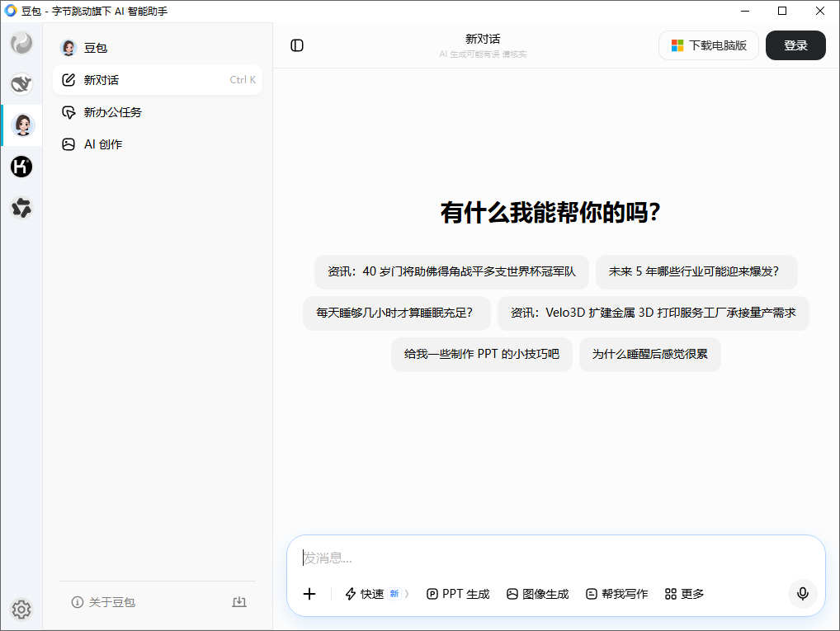Expand the 快速 mode selector

(377, 594)
